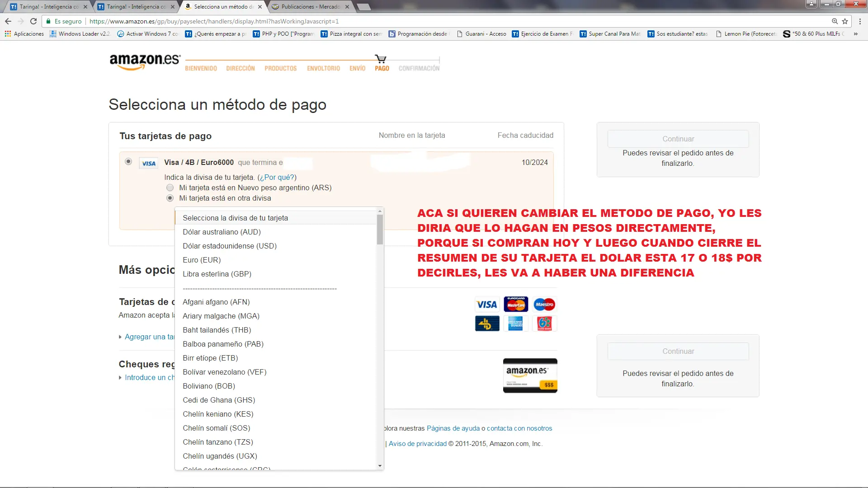
Task: Open the Páginas de ayuda link
Action: pyautogui.click(x=453, y=428)
